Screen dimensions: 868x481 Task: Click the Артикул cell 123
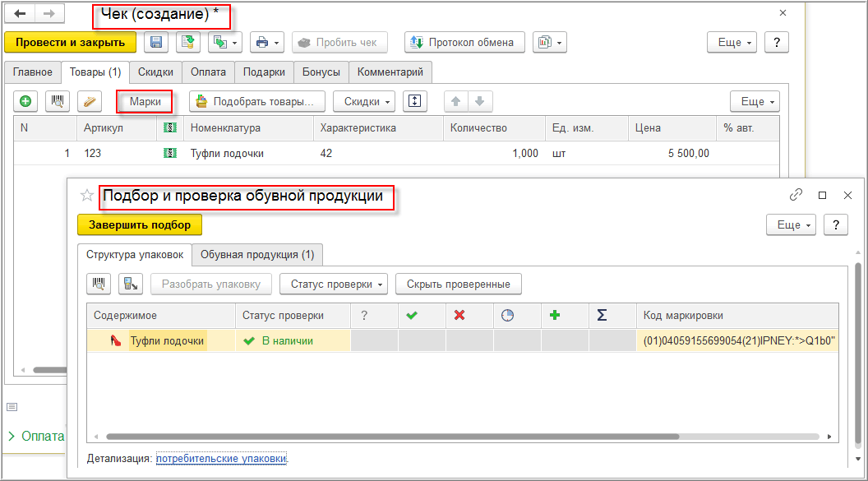click(117, 153)
